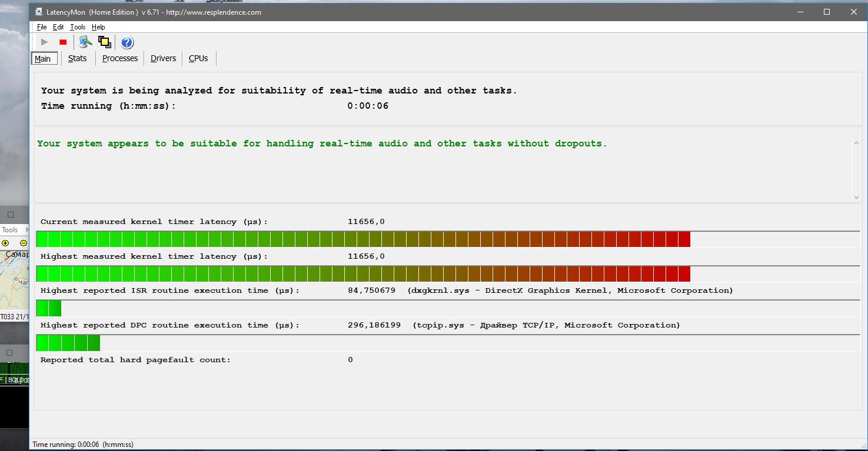Viewport: 868px width, 451px height.
Task: Close the LatencyMon window
Action: point(854,12)
